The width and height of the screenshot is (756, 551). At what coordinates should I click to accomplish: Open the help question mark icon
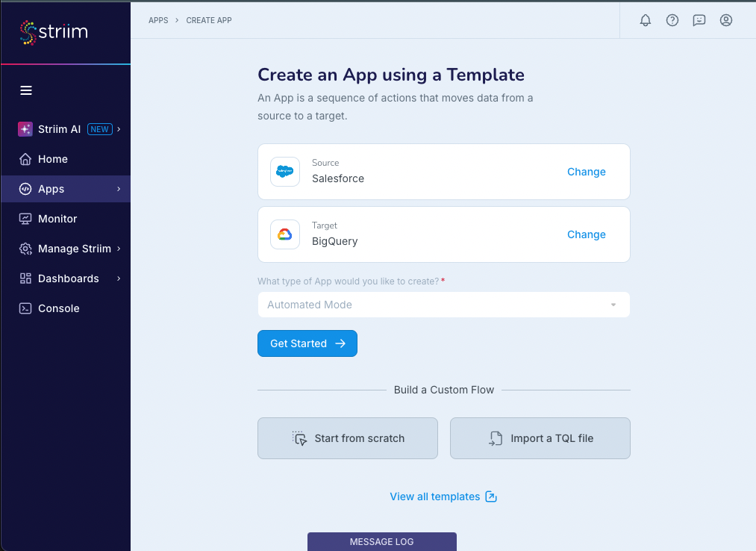672,20
